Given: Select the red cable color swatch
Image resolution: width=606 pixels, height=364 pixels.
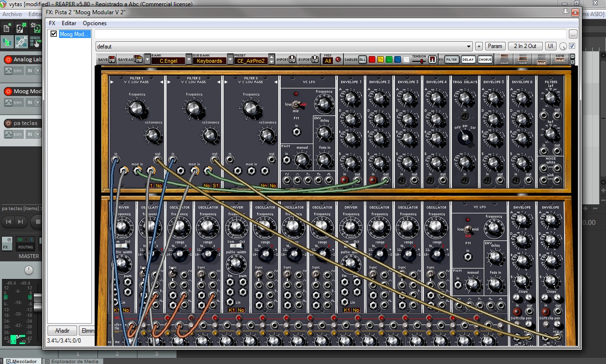Looking at the screenshot, I should tap(372, 59).
